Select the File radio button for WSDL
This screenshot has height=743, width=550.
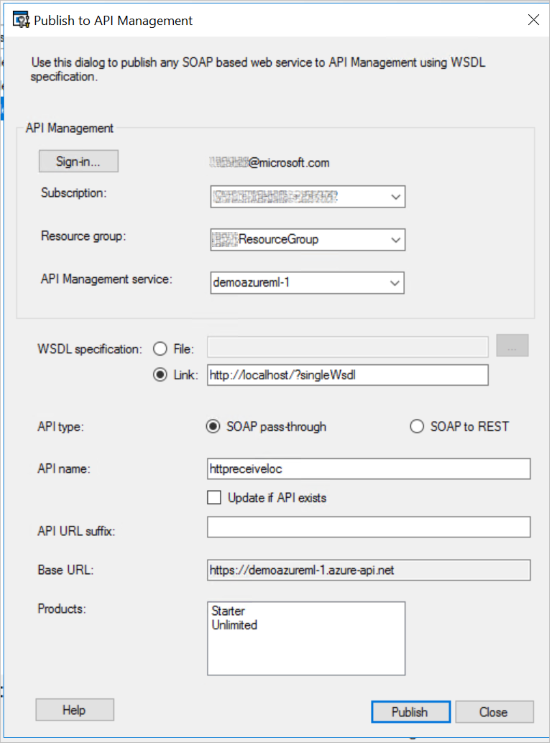click(x=160, y=349)
